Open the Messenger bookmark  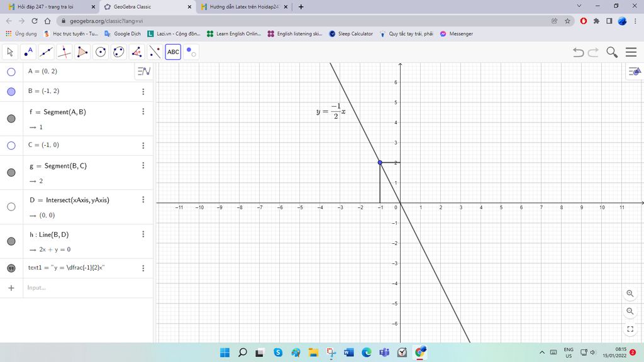pos(457,34)
